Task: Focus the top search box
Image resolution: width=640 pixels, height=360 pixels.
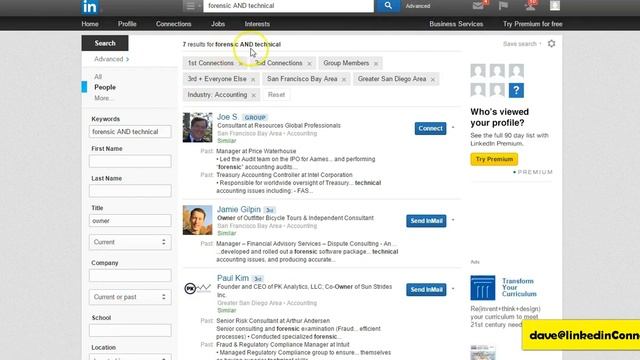Action: pyautogui.click(x=288, y=6)
